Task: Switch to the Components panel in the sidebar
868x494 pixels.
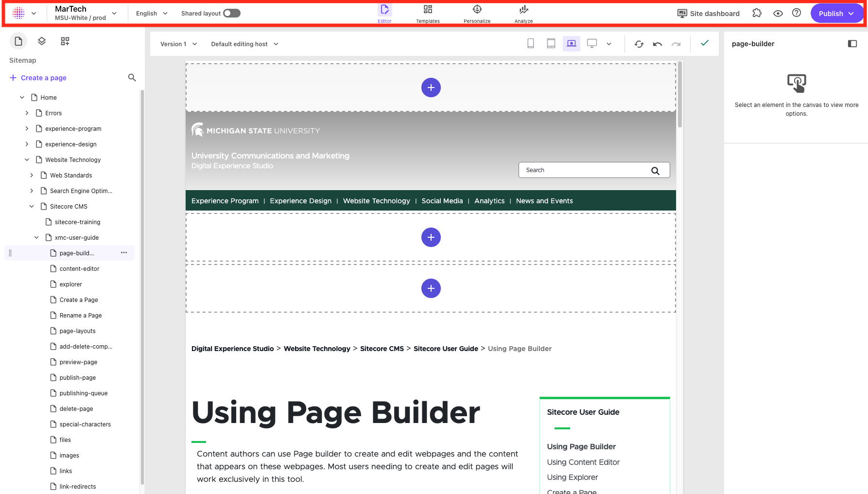Action: click(65, 41)
